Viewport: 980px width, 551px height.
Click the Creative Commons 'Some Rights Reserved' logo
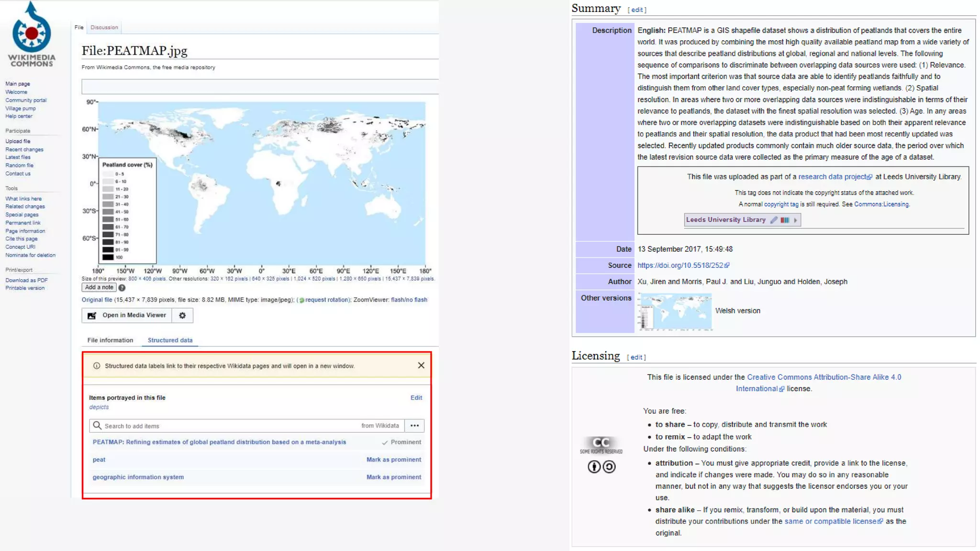coord(601,445)
